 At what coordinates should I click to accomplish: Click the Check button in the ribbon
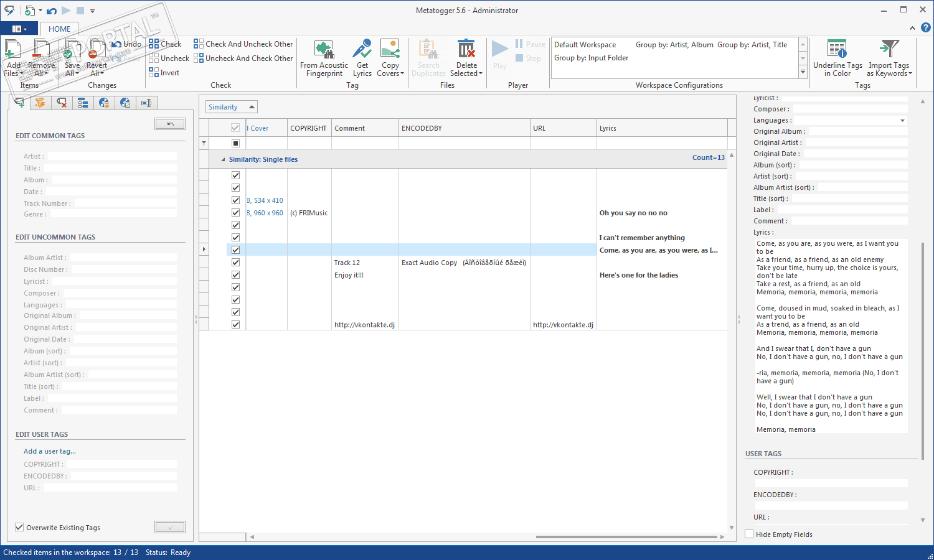pos(165,44)
